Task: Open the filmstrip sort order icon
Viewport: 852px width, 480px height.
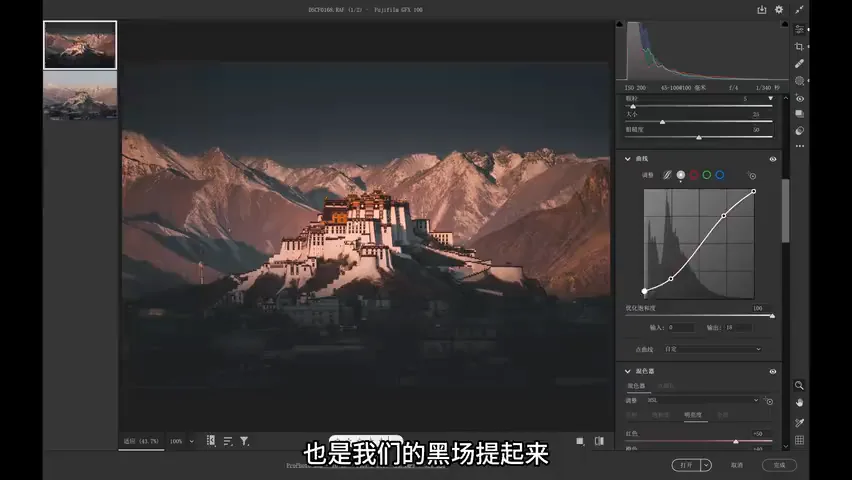Action: tap(228, 441)
